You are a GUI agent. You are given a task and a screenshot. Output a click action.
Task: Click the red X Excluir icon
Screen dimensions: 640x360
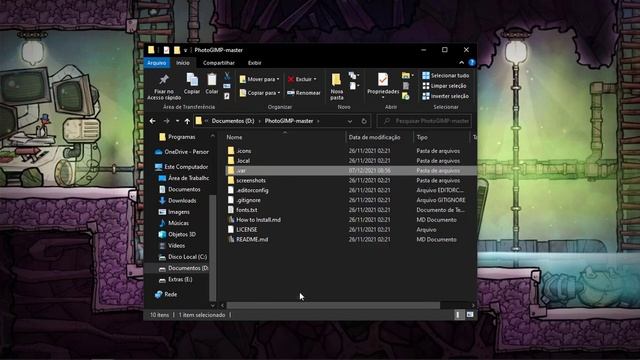click(x=291, y=79)
